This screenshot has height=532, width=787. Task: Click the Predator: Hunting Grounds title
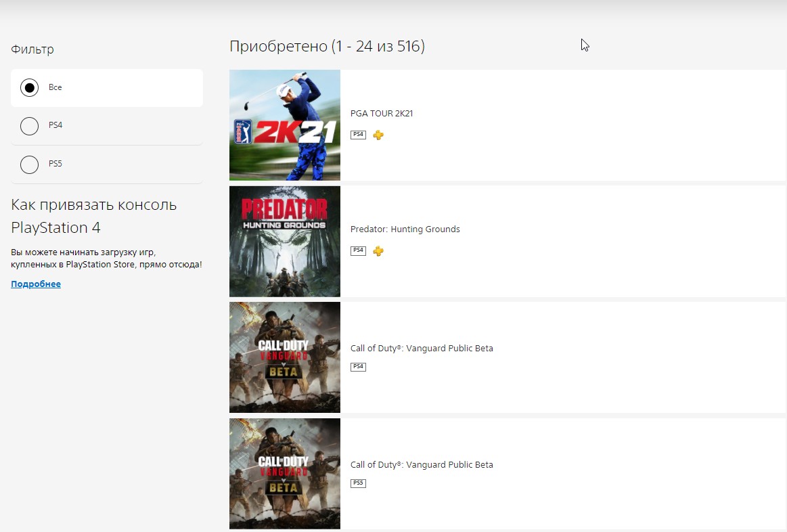405,229
